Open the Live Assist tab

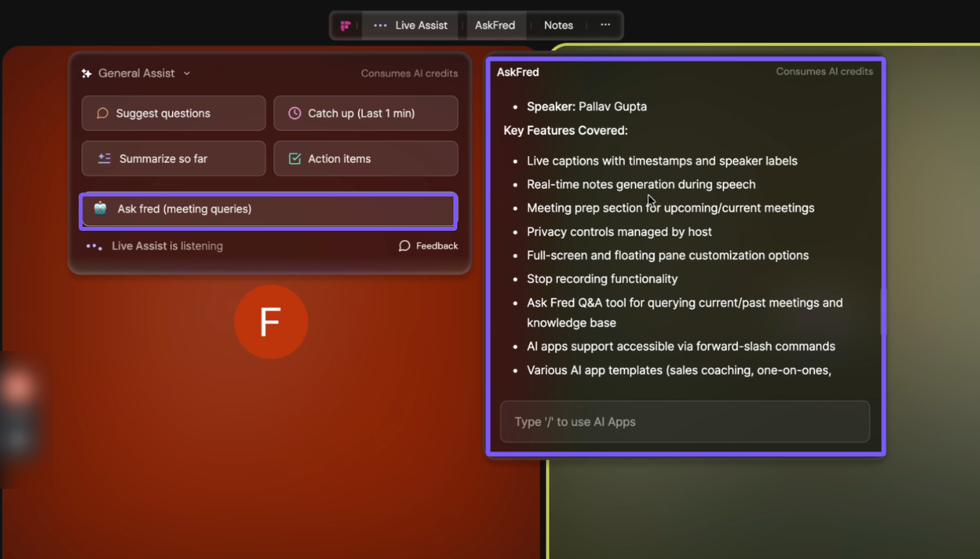coord(411,26)
